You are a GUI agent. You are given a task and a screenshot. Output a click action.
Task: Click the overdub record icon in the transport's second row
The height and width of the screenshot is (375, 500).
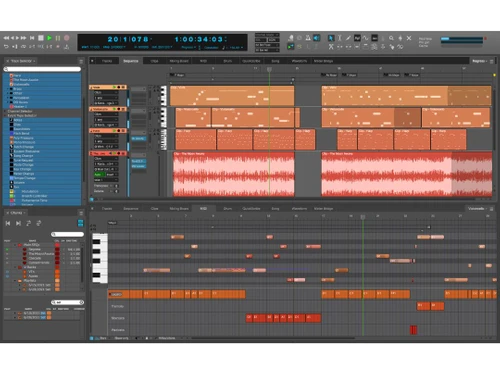click(x=58, y=47)
